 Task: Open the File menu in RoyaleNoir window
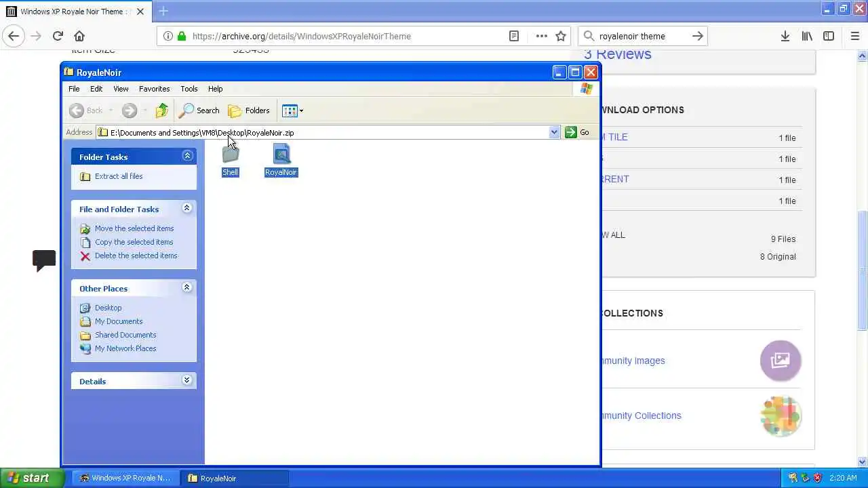(x=74, y=89)
